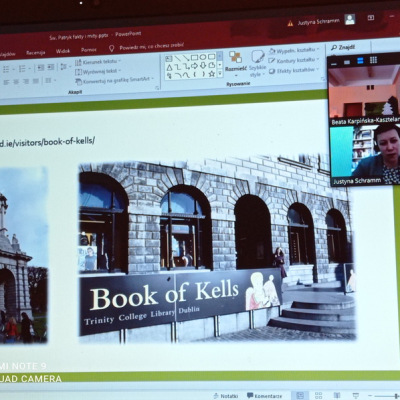
Task: Switch to the Recenzja ribbon tab
Action: 35,53
